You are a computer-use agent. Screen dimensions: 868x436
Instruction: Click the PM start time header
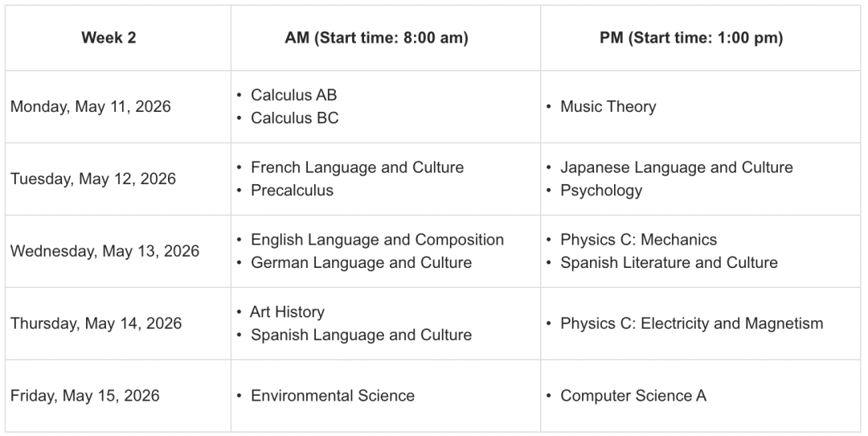(x=691, y=38)
